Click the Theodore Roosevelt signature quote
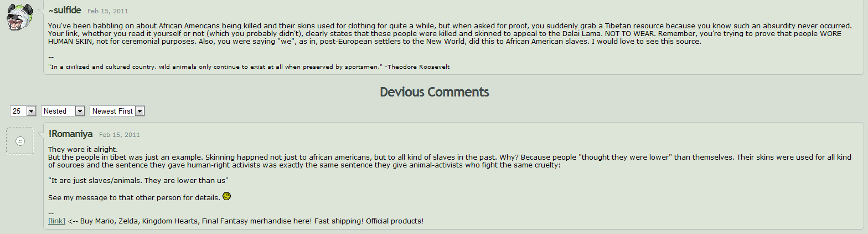The image size is (868, 234). click(249, 67)
